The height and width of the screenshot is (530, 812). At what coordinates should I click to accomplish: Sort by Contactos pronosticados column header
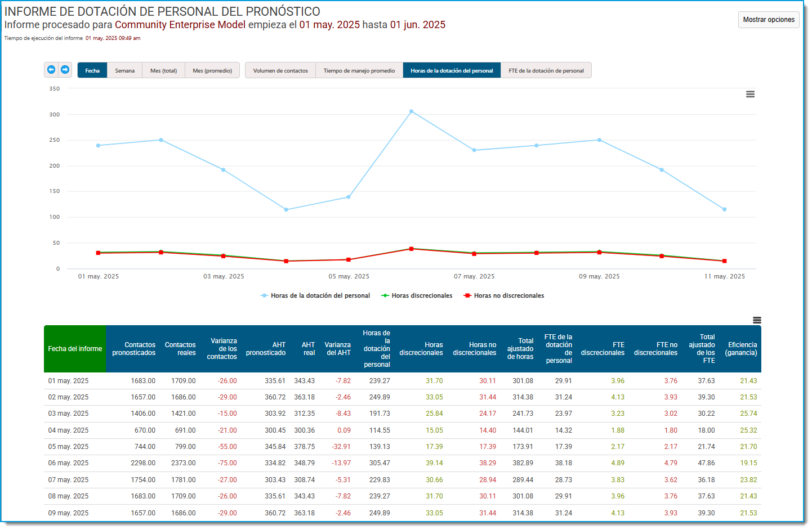133,349
